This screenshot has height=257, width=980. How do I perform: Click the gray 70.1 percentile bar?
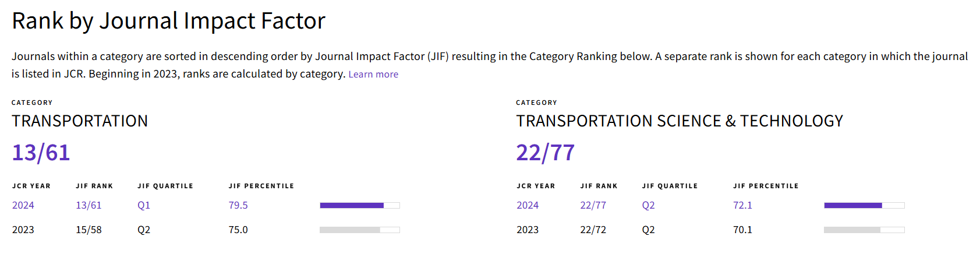[852, 230]
